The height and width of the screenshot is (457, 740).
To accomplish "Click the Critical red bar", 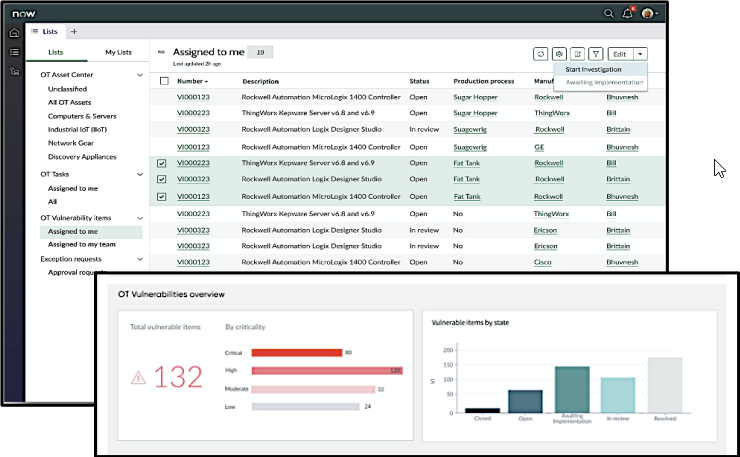I will [297, 353].
